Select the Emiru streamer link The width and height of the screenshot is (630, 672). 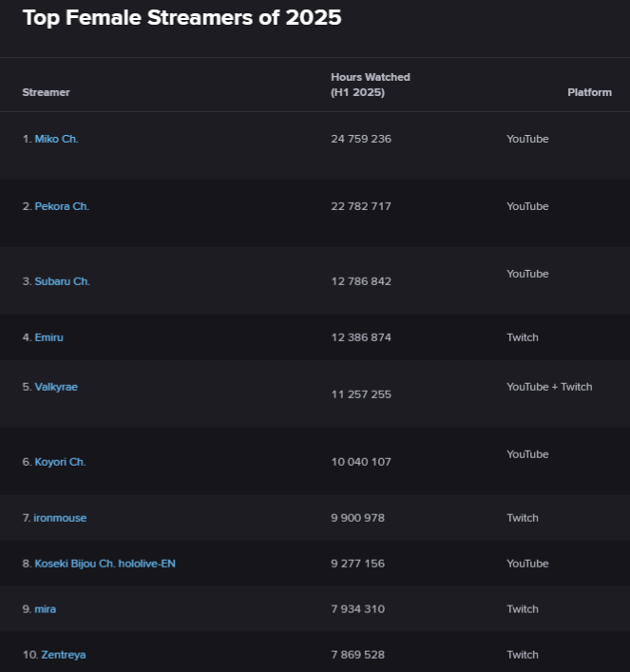(x=48, y=337)
